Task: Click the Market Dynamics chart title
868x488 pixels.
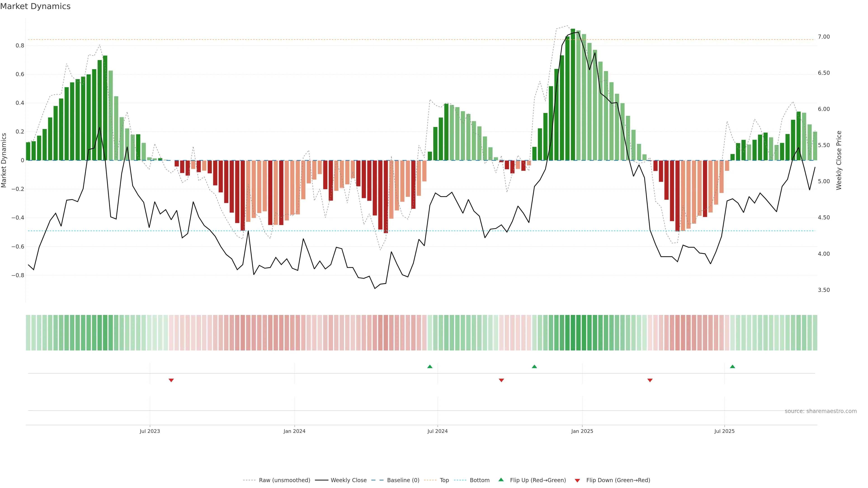Action: coord(35,6)
